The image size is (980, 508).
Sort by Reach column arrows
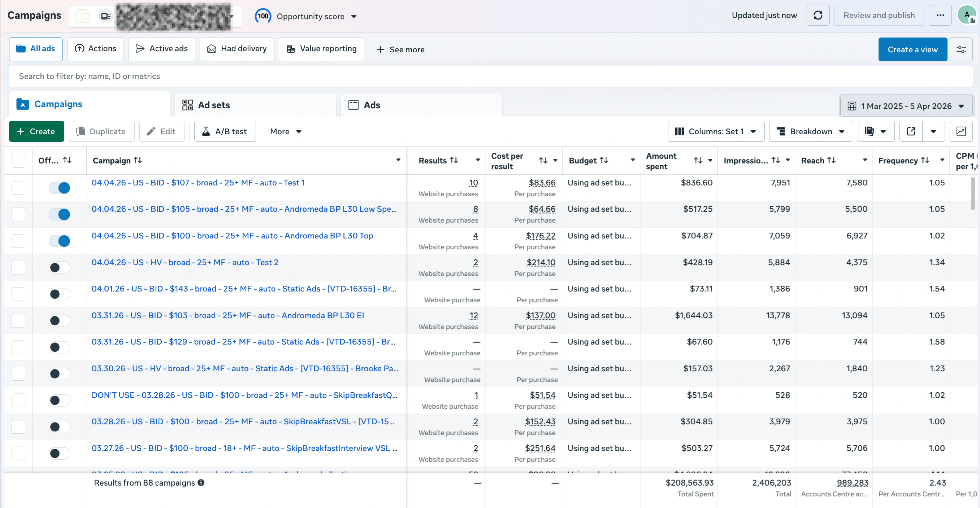coord(831,161)
